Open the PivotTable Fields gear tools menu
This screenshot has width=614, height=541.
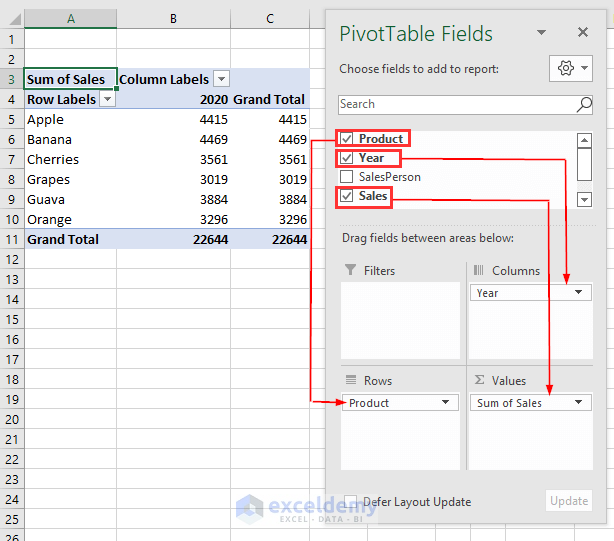point(571,68)
